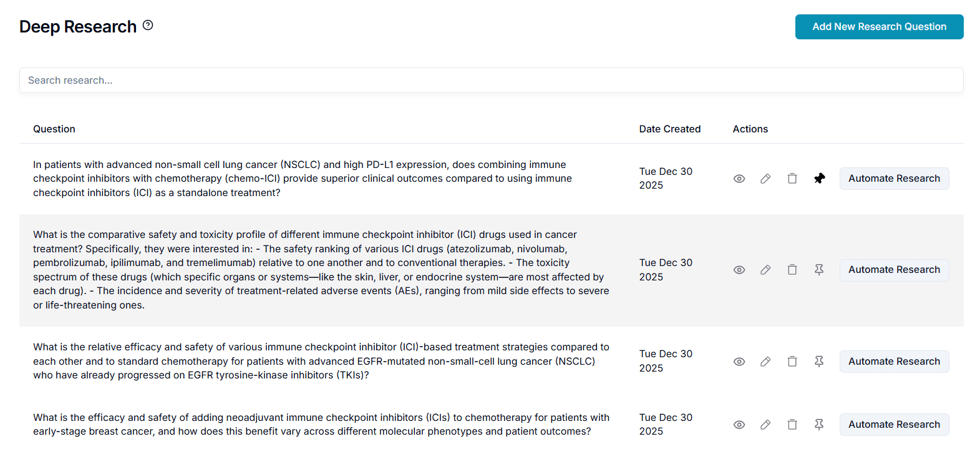Image resolution: width=980 pixels, height=454 pixels.
Task: Edit the NSCLC high PD-L1 chemo-ICI question
Action: coord(765,179)
